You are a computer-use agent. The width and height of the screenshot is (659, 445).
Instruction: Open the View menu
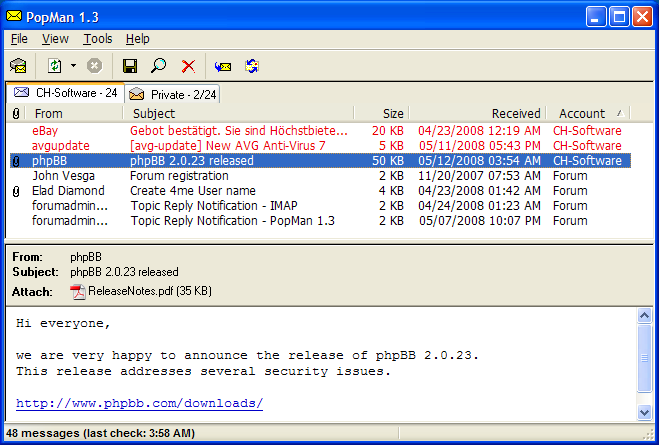(55, 39)
